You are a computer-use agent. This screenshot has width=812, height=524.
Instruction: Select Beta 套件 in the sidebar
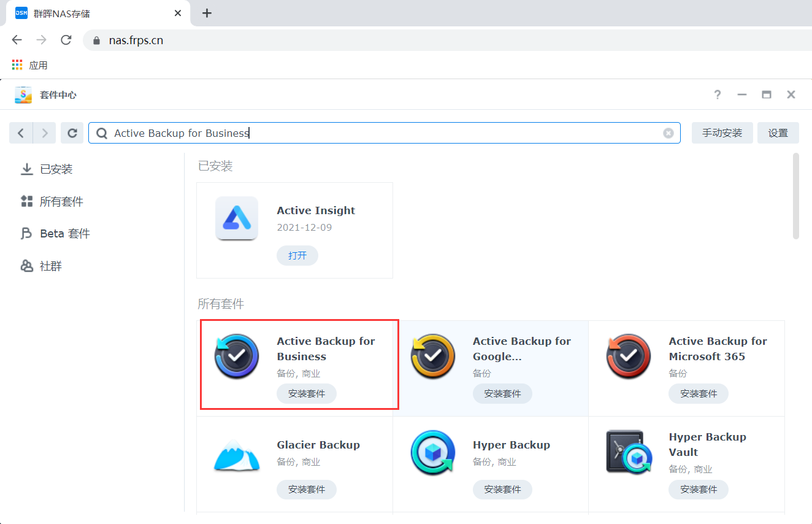(x=55, y=234)
